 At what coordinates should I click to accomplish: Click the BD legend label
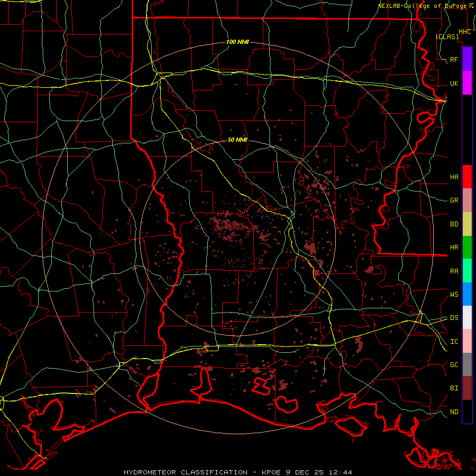click(454, 224)
